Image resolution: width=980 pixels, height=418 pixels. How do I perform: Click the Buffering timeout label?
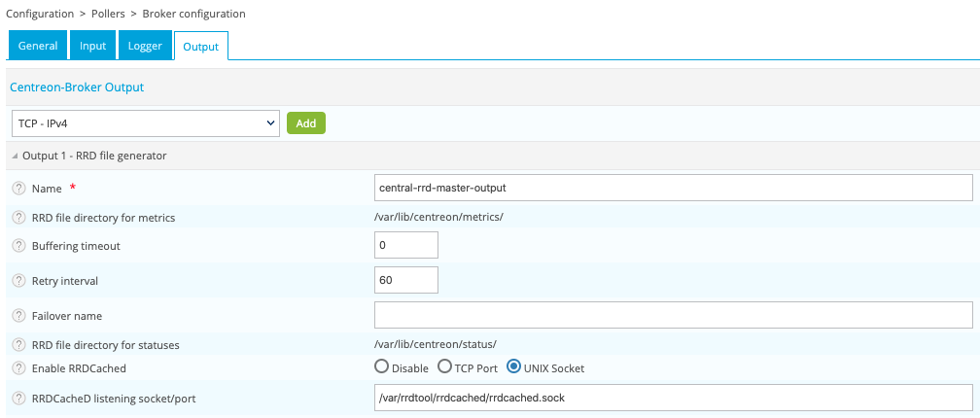[x=76, y=246]
